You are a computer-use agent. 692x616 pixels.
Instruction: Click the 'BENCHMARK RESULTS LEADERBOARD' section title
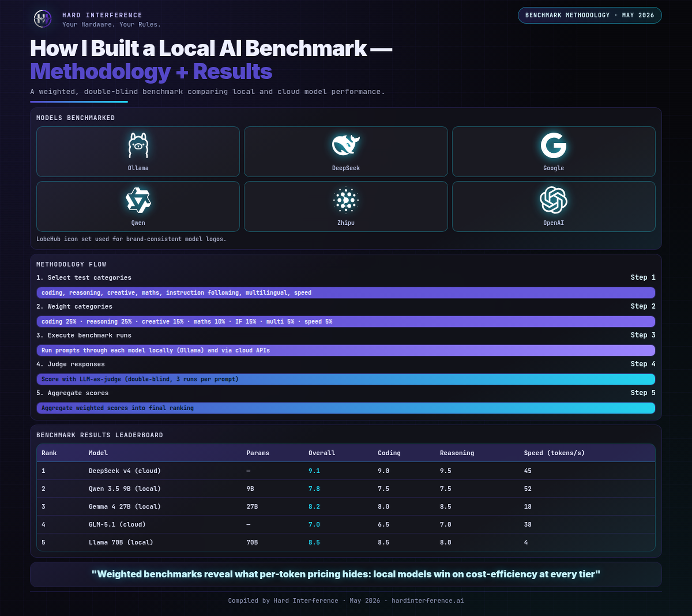(x=99, y=435)
